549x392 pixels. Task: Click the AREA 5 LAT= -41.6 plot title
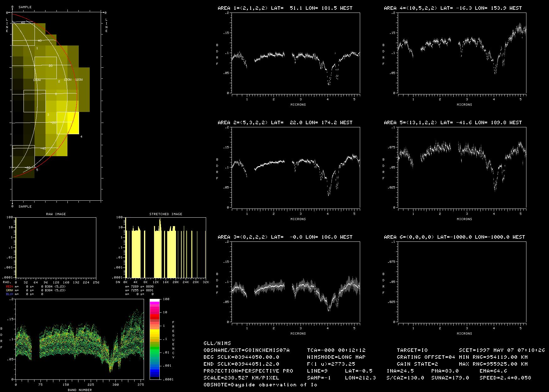(453, 123)
